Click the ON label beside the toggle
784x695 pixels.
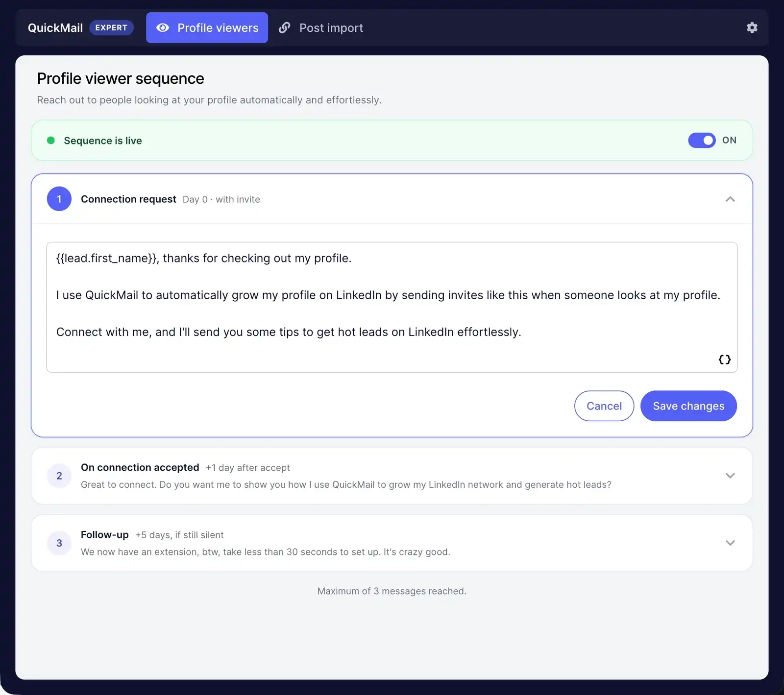coord(729,140)
